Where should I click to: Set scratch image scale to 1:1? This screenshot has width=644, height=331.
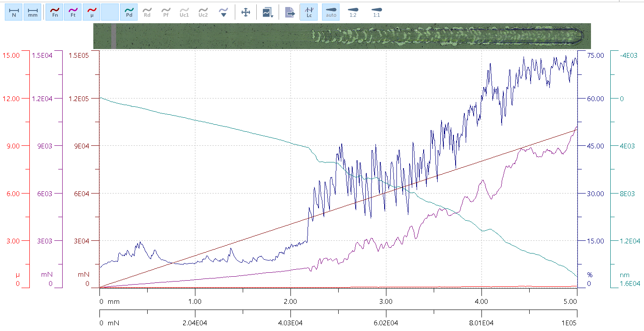click(x=376, y=12)
